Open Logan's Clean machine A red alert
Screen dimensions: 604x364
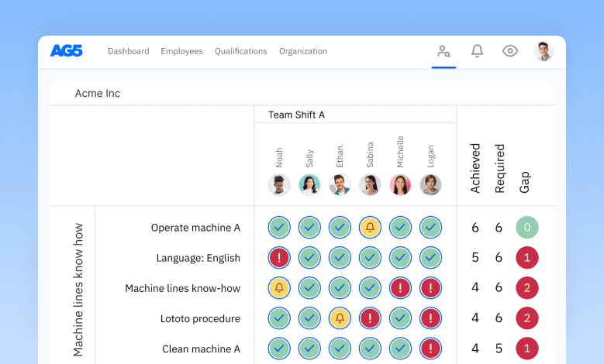(430, 349)
